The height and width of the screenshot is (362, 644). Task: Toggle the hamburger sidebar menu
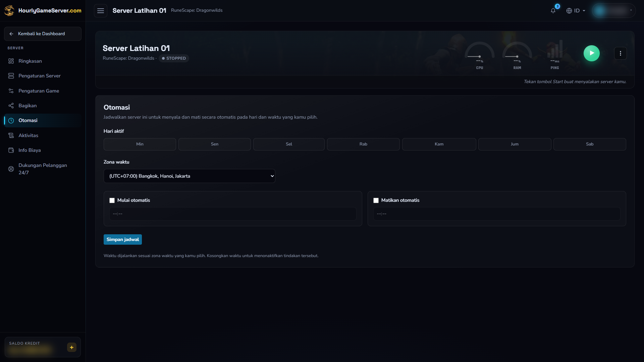[101, 11]
